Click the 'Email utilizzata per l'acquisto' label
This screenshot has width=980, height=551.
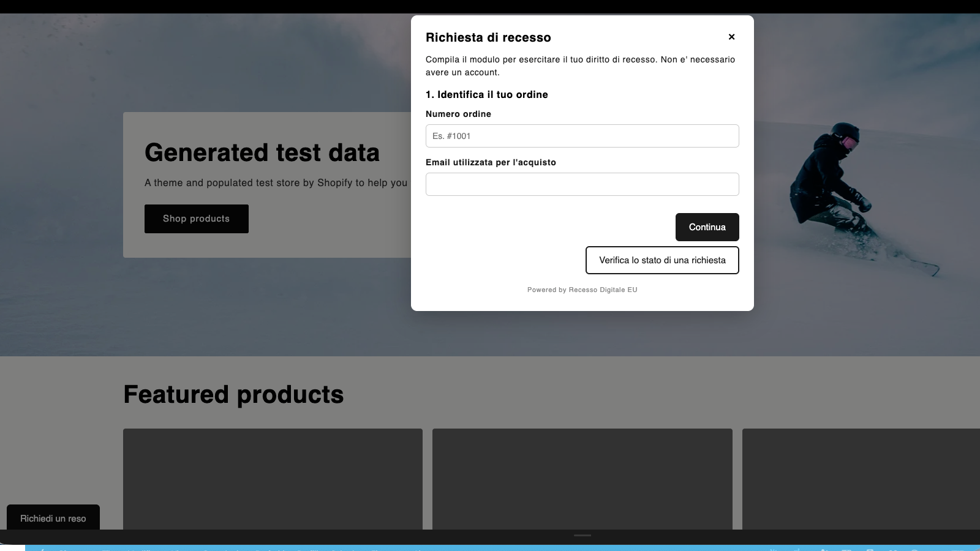tap(491, 162)
